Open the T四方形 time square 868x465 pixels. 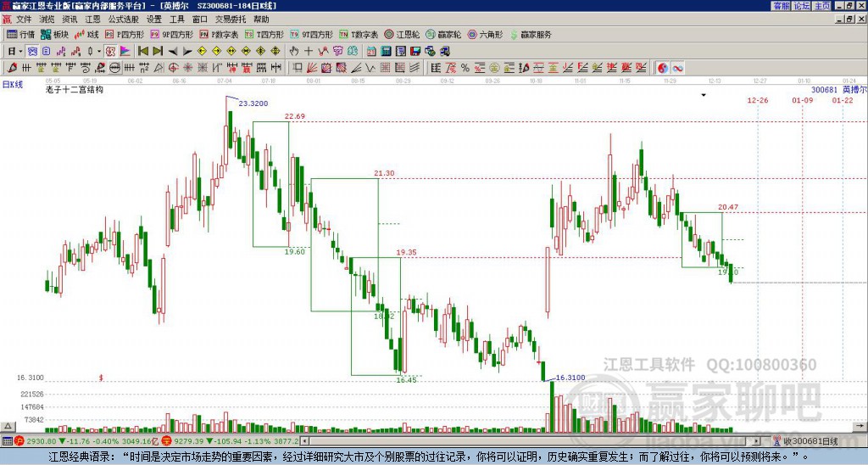point(264,34)
